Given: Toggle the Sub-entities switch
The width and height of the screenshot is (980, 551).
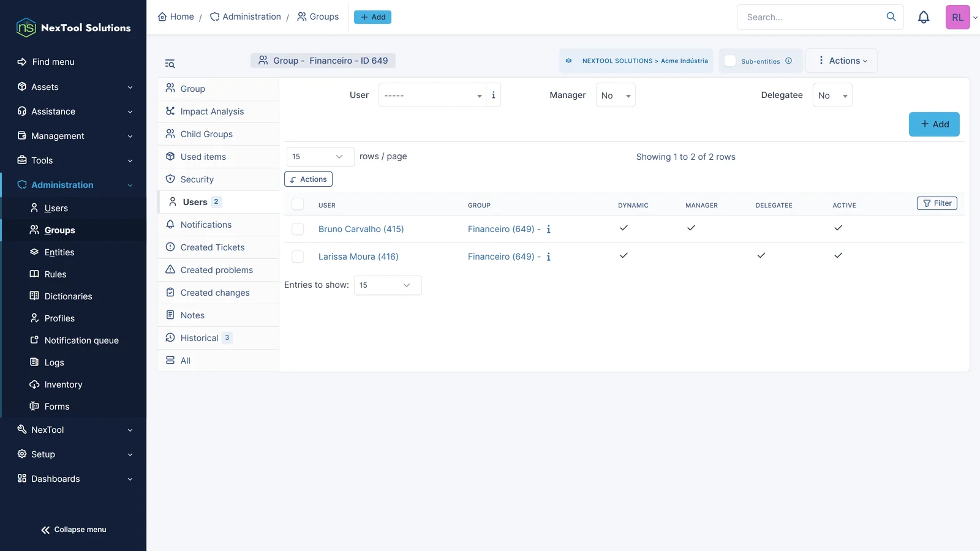Looking at the screenshot, I should point(730,61).
